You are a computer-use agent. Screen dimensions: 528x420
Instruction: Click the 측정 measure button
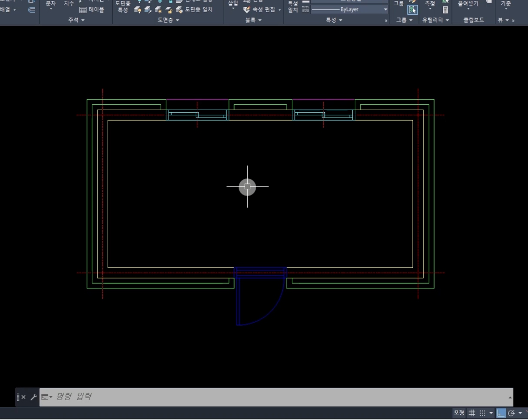[429, 4]
